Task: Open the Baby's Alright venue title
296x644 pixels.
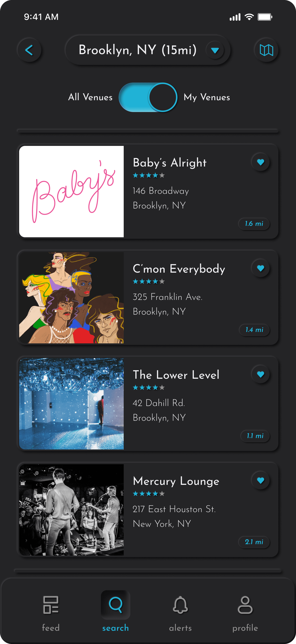Action: coord(170,163)
